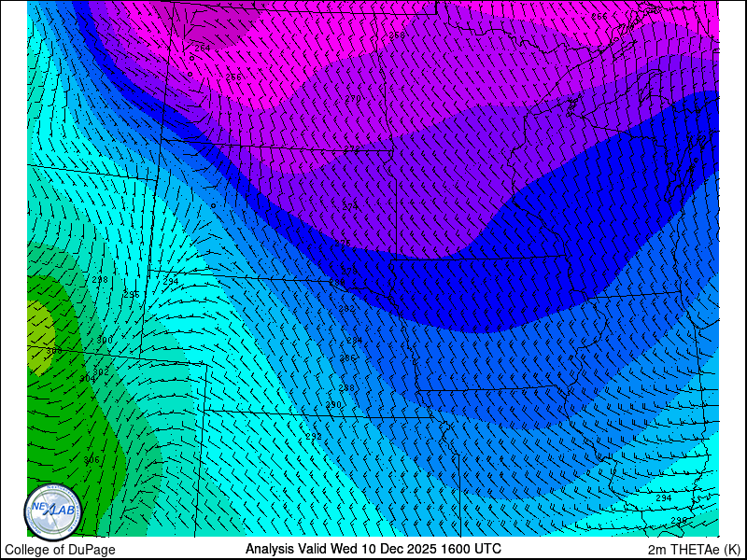
Task: Click the 272 contour label
Action: click(x=351, y=149)
